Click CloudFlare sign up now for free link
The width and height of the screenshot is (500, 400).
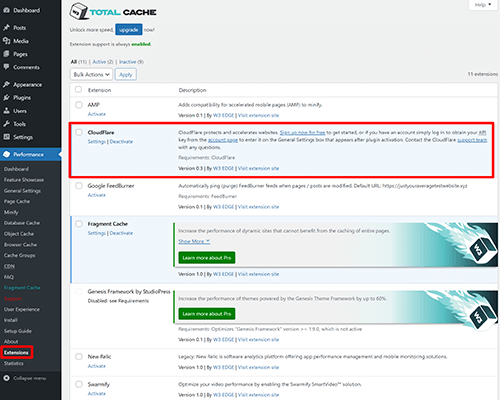click(302, 132)
